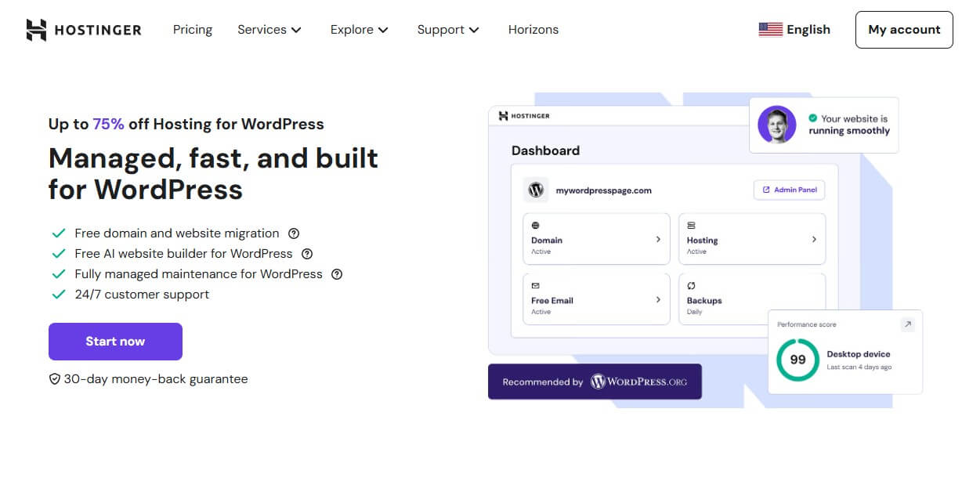The width and height of the screenshot is (980, 503).
Task: Click the WordPress.org logo in banner
Action: click(638, 382)
